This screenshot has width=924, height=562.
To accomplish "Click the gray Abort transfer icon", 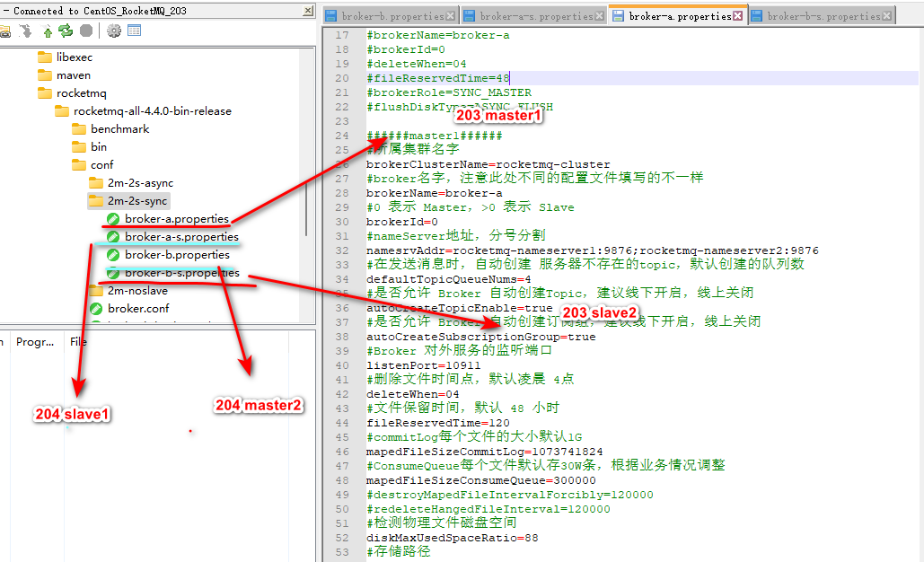I will [x=86, y=31].
